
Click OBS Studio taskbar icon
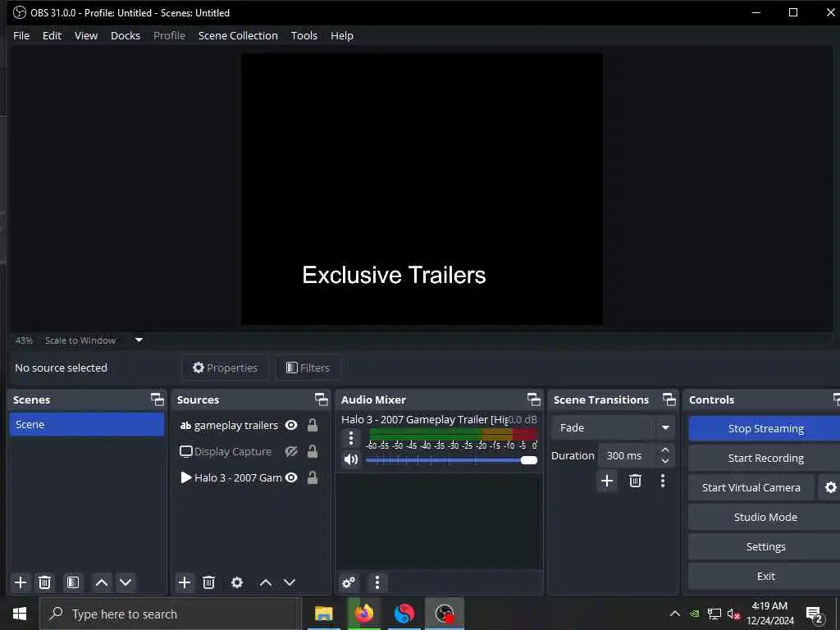pos(445,614)
